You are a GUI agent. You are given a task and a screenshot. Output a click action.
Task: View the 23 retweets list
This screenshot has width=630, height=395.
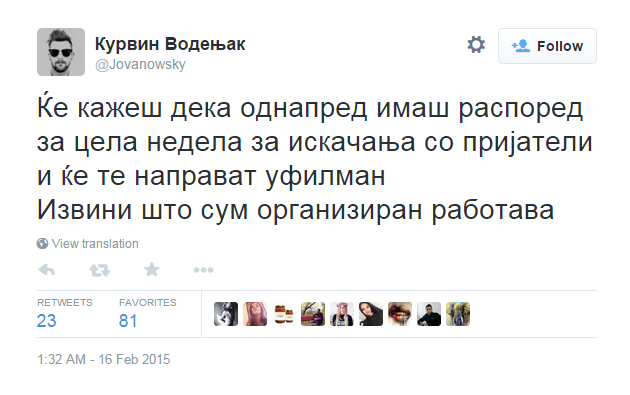point(47,321)
